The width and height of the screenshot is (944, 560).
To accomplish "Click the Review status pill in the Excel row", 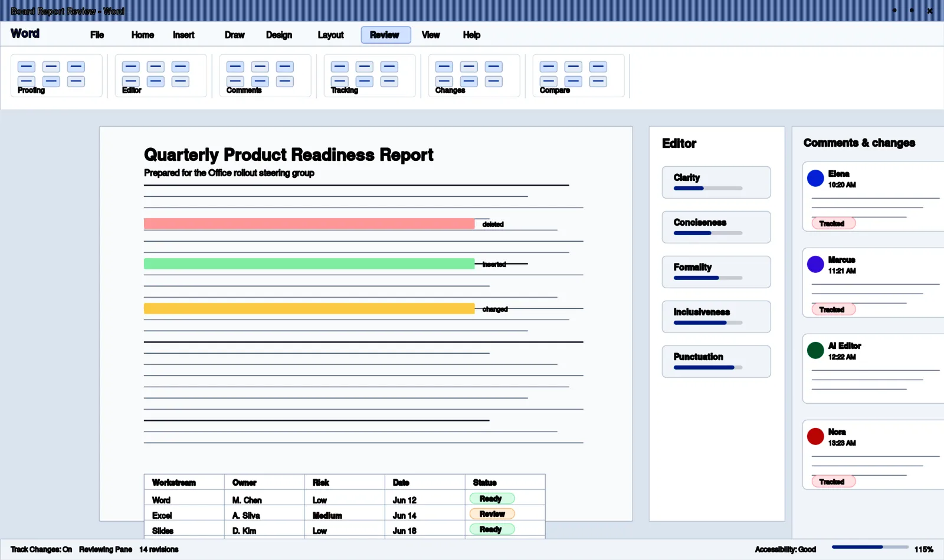I will tap(492, 514).
